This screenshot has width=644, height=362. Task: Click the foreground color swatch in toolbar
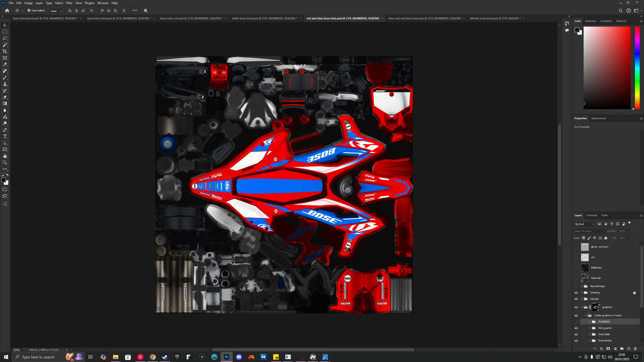pyautogui.click(x=4, y=180)
